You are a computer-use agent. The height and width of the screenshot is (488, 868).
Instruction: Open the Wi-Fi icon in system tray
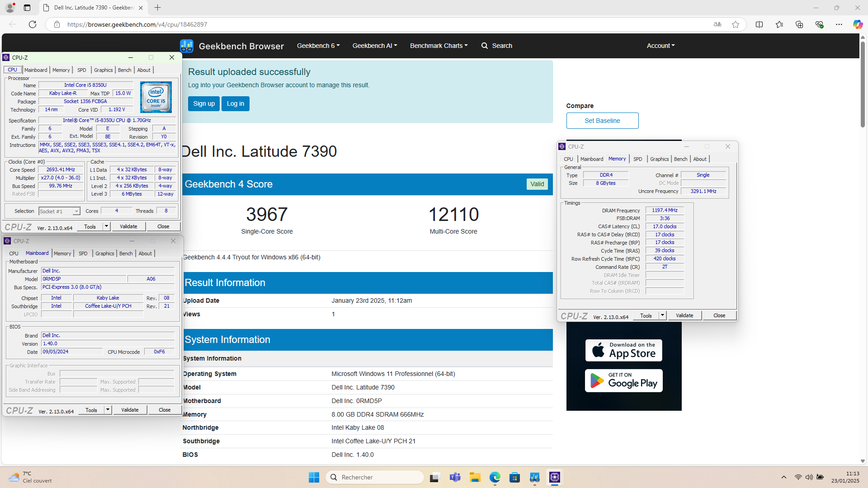pyautogui.click(x=798, y=477)
